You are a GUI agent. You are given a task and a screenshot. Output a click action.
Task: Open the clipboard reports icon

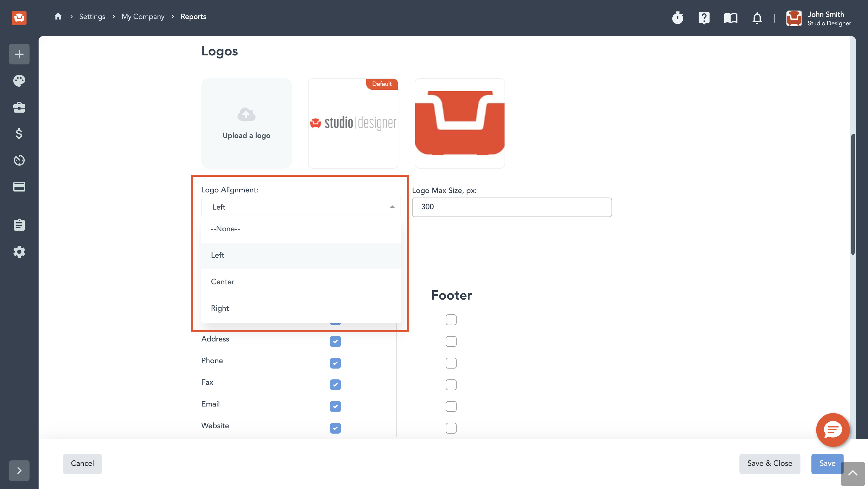19,225
